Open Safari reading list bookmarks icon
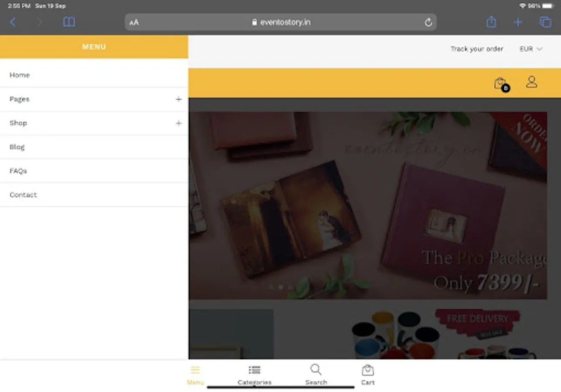The height and width of the screenshot is (392, 561). tap(68, 22)
